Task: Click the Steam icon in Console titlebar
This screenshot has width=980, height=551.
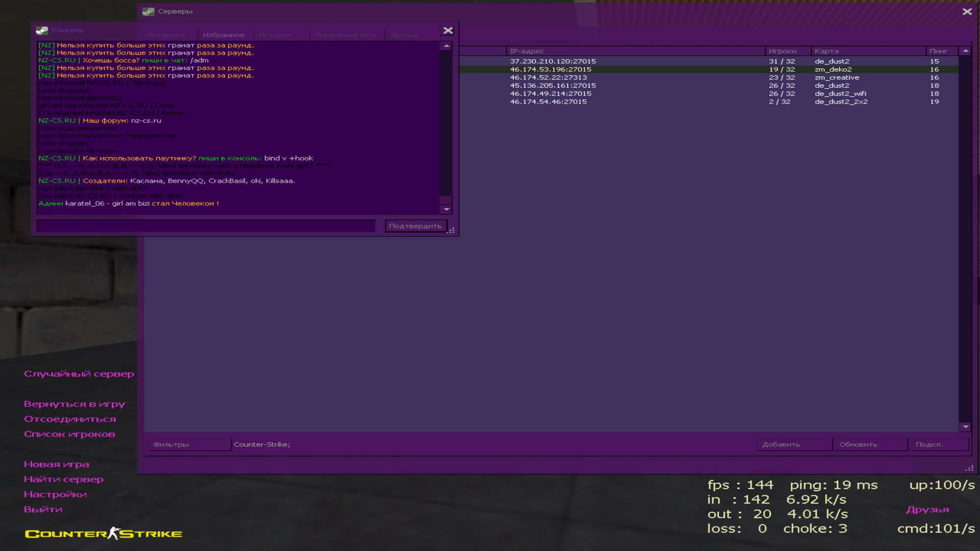Action: (42, 31)
